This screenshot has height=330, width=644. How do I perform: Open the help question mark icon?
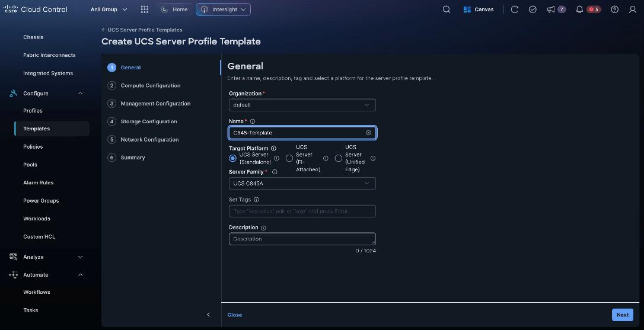tap(615, 9)
